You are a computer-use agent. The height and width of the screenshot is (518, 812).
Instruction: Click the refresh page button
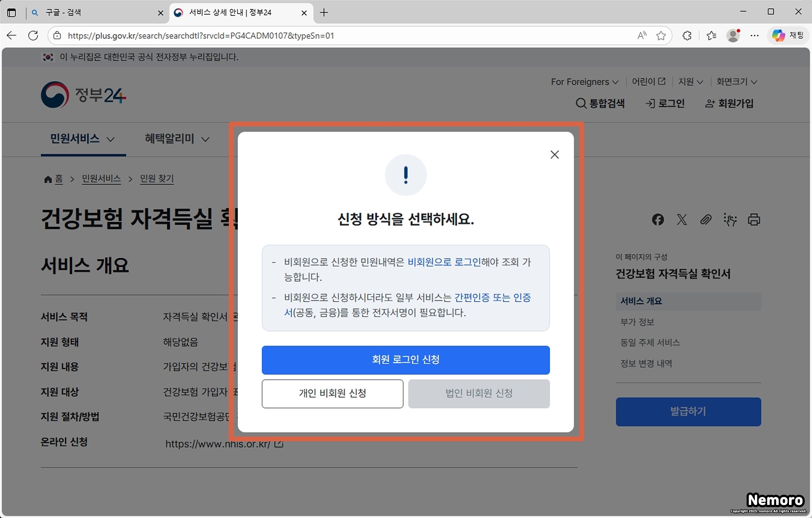[33, 36]
